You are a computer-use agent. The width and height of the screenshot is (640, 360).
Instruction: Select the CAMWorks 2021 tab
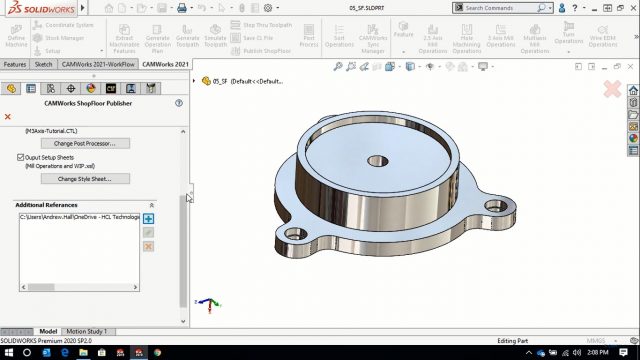[165, 64]
